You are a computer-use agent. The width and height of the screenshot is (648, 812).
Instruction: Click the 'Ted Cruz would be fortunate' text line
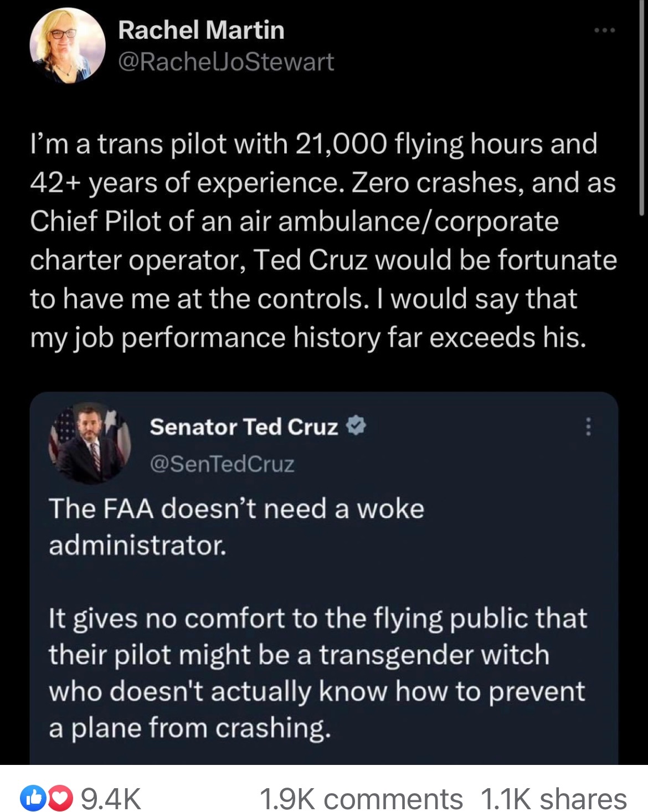point(323,260)
